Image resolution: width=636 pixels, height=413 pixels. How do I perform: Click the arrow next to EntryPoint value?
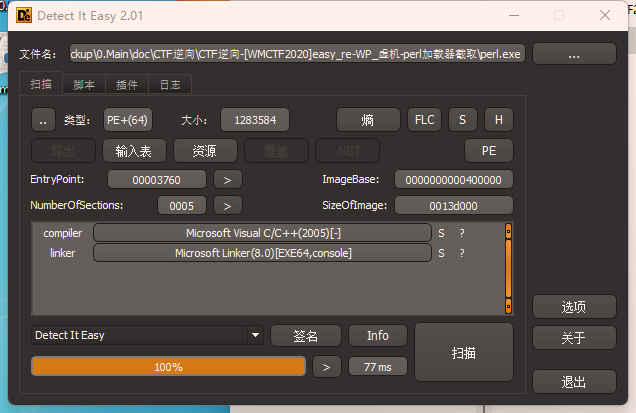[228, 180]
